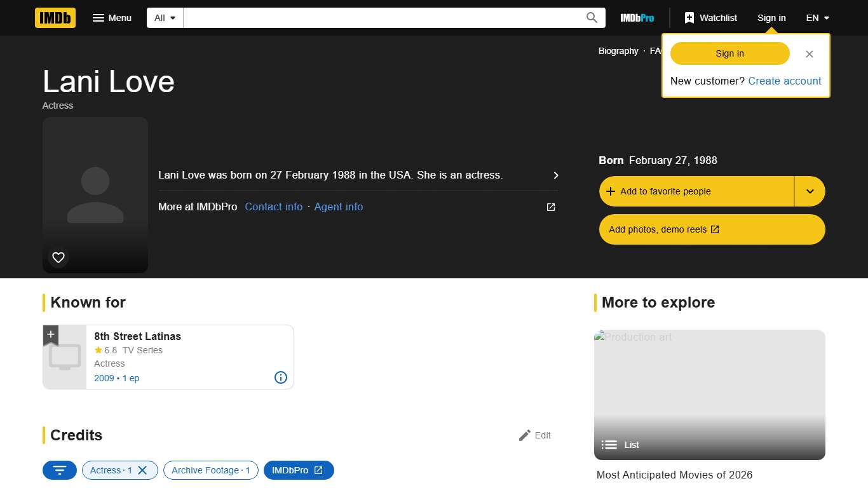Click the IMDb home logo
The height and width of the screenshot is (488, 868).
point(55,18)
